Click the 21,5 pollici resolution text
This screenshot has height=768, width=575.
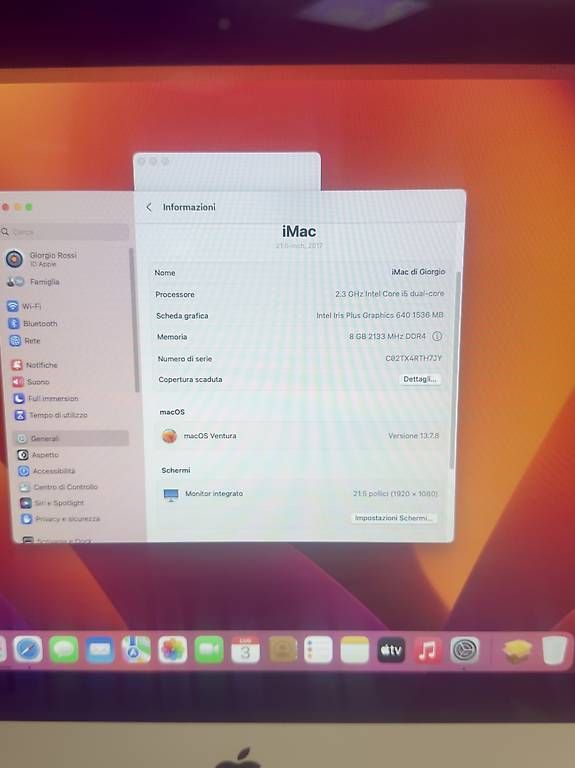[x=395, y=494]
